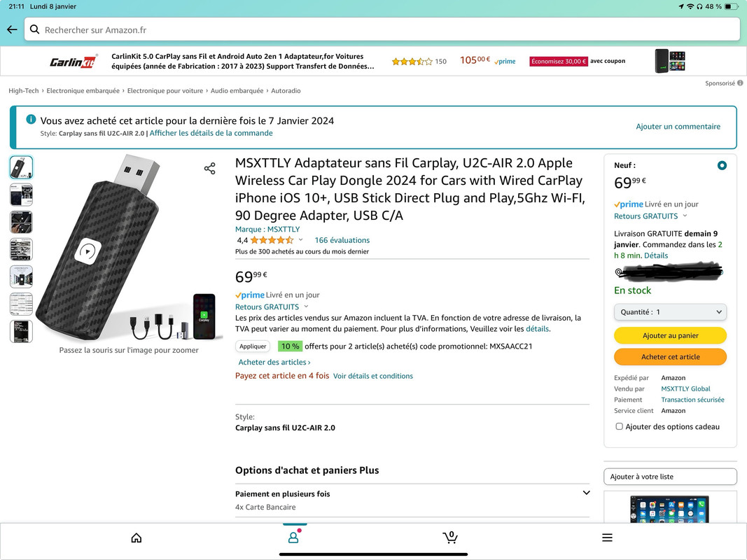Tap the share icon above product image
Image resolution: width=747 pixels, height=560 pixels.
(x=209, y=169)
